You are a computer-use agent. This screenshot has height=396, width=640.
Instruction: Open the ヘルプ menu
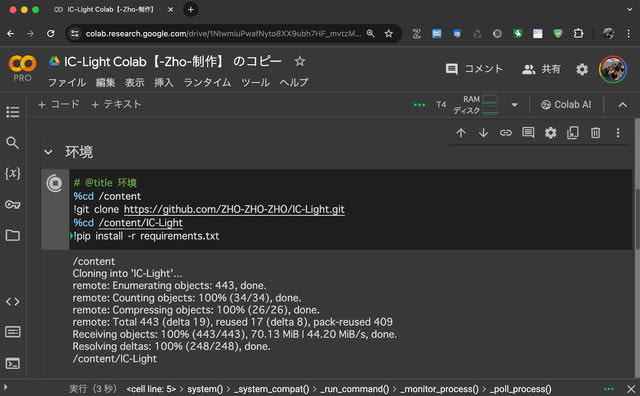click(x=294, y=83)
